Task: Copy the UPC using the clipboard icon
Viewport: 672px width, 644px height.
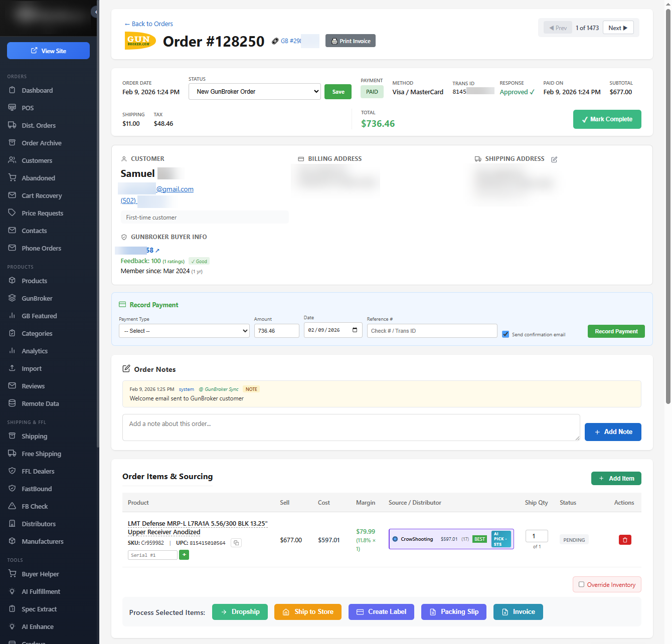Action: point(236,543)
